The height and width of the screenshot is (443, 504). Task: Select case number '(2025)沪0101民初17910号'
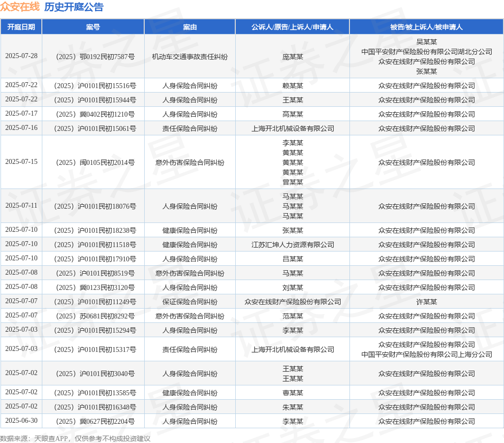(x=95, y=259)
